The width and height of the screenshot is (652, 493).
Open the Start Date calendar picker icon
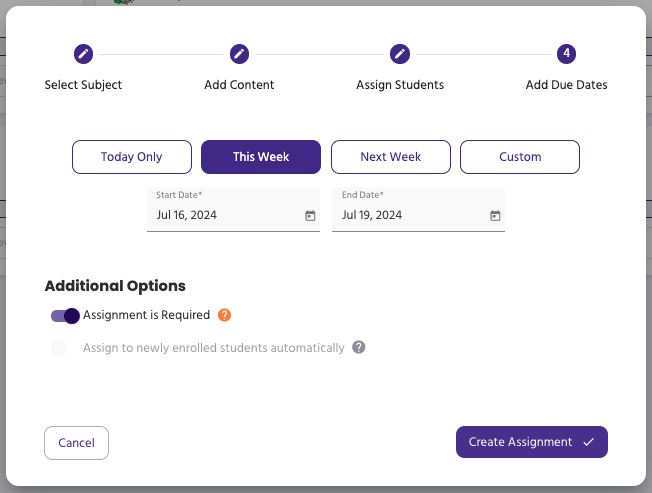pyautogui.click(x=310, y=215)
